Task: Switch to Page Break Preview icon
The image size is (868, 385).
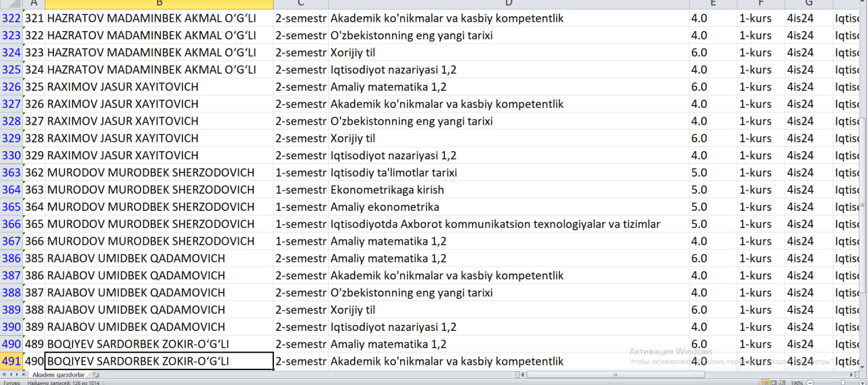Action: click(x=782, y=382)
